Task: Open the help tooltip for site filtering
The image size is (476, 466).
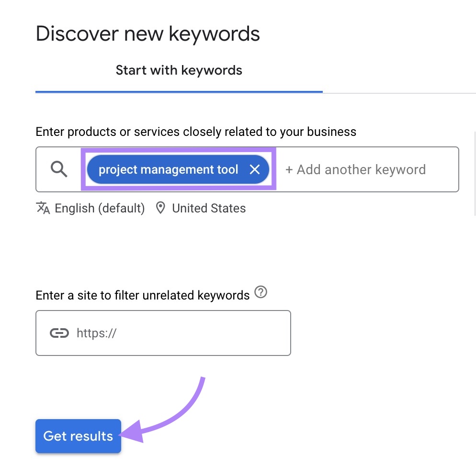Action: 261,292
